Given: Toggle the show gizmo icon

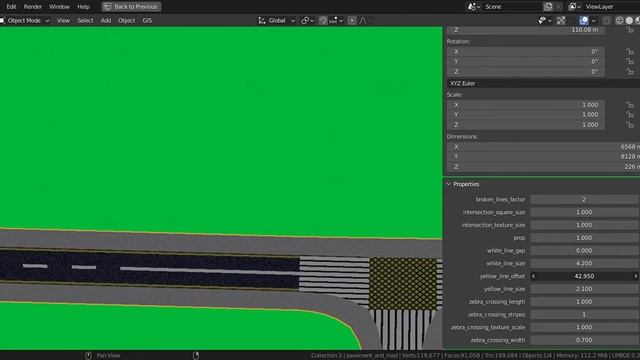Looking at the screenshot, I should [561, 20].
